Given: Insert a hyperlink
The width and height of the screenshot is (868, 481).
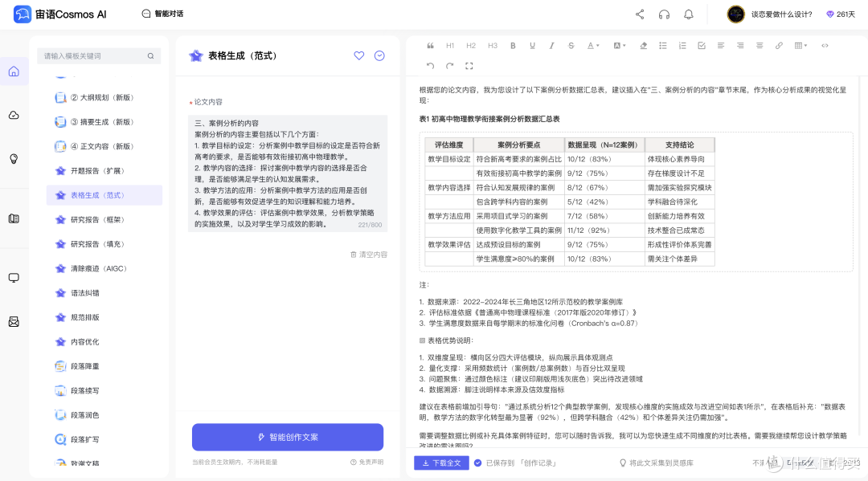Looking at the screenshot, I should pos(779,46).
